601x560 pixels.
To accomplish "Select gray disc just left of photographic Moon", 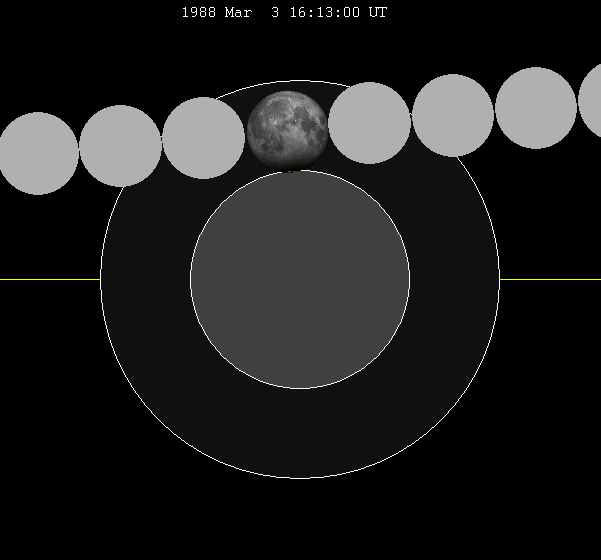I will pyautogui.click(x=204, y=138).
